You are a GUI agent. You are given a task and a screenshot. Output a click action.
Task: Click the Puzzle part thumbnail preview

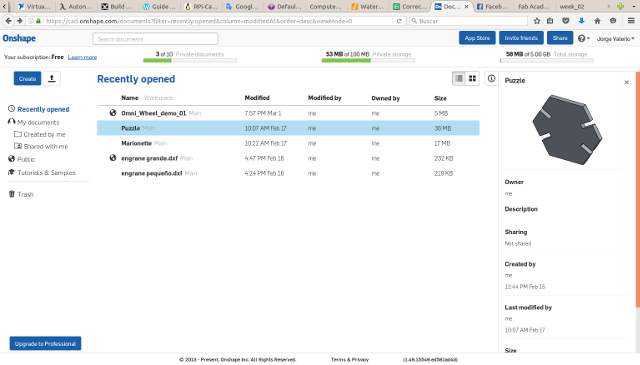click(x=567, y=130)
